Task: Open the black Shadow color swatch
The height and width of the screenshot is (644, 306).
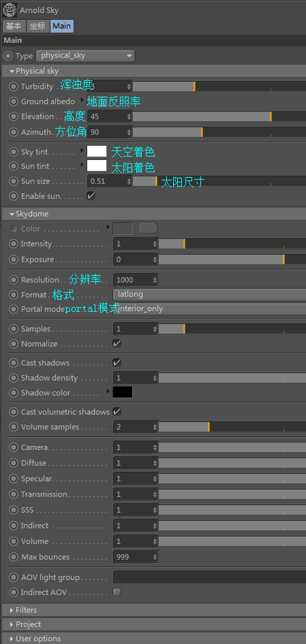Action: [123, 392]
